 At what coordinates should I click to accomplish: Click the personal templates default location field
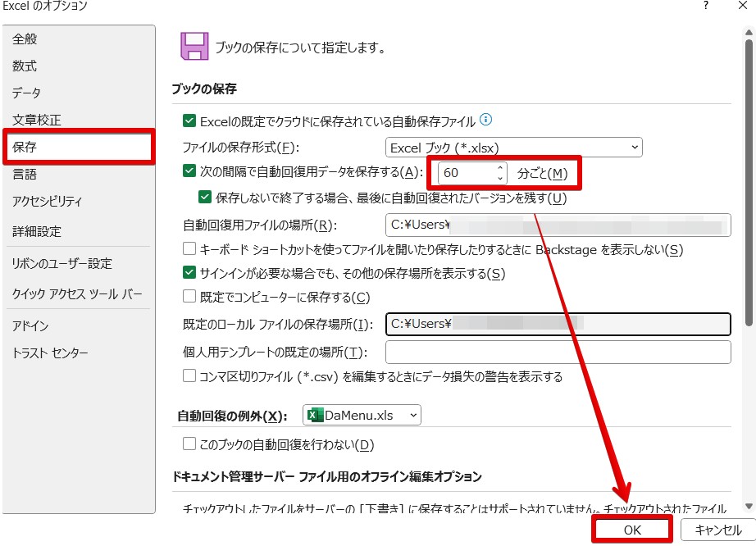558,352
